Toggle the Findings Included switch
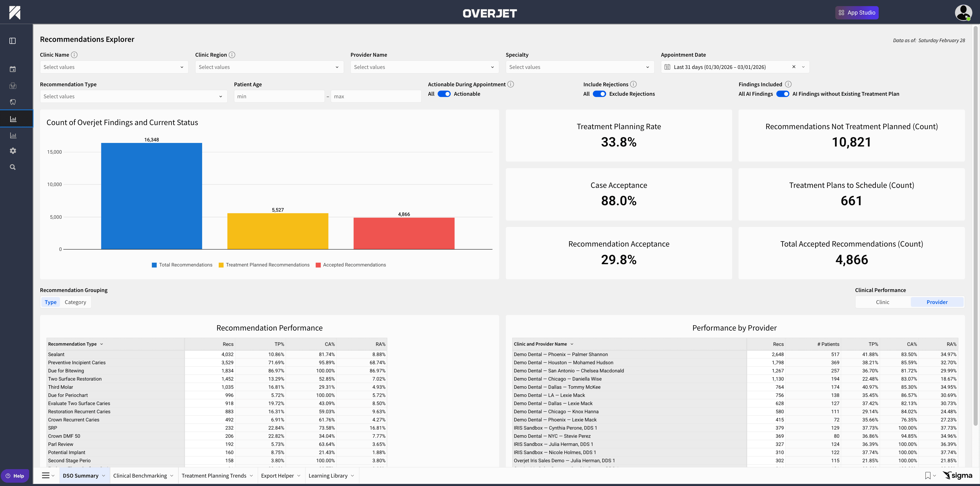Screen dimensions: 980x486 (x=782, y=94)
